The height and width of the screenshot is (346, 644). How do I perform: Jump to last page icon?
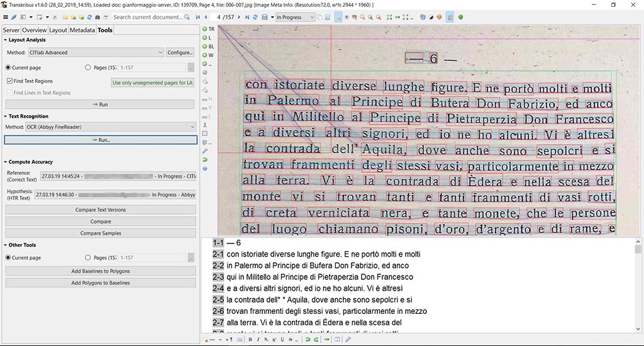[247, 17]
